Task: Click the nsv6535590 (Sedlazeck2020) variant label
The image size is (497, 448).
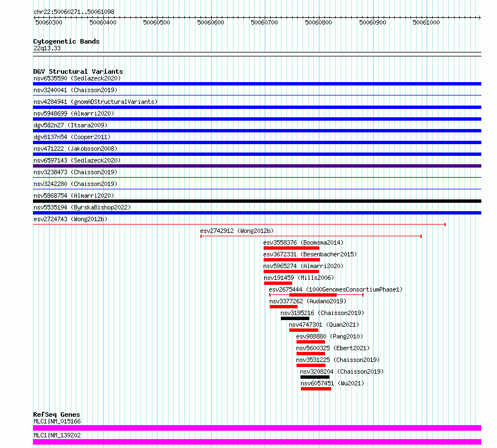Action: coord(77,78)
